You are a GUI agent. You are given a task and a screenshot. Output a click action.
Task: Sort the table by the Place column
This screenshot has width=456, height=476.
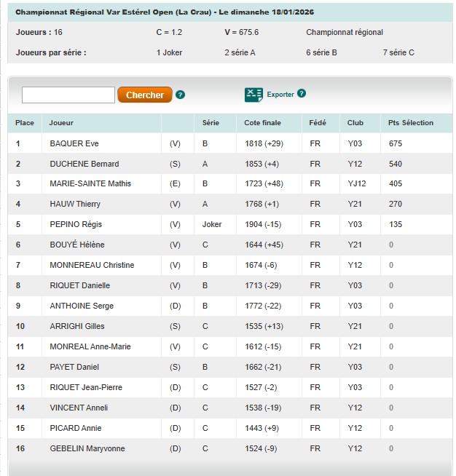pos(25,123)
